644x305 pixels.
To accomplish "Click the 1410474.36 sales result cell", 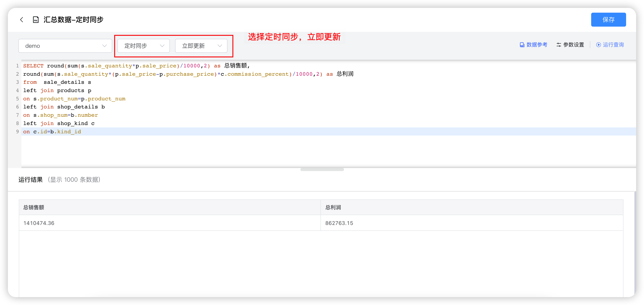I will click(39, 223).
